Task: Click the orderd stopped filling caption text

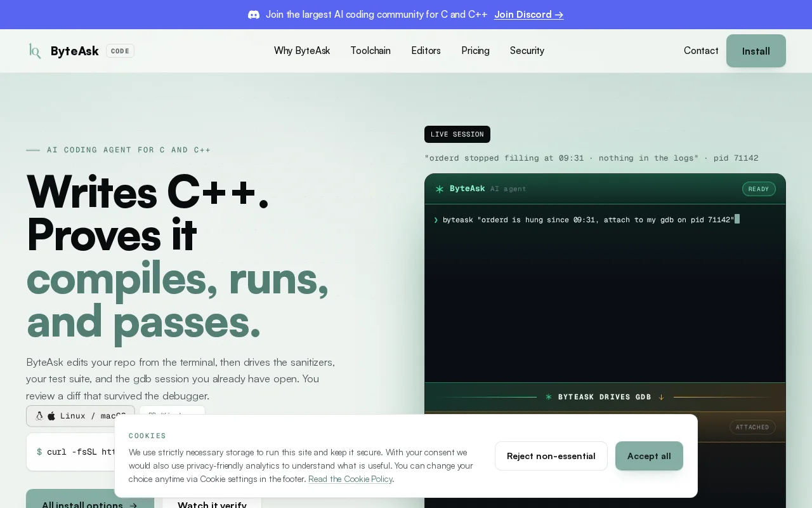Action: [x=591, y=158]
